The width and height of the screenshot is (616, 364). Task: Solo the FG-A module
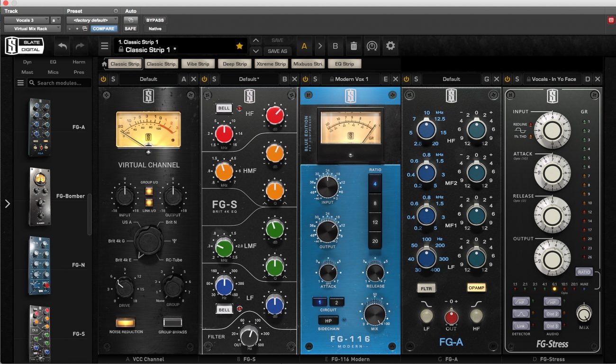pos(416,79)
